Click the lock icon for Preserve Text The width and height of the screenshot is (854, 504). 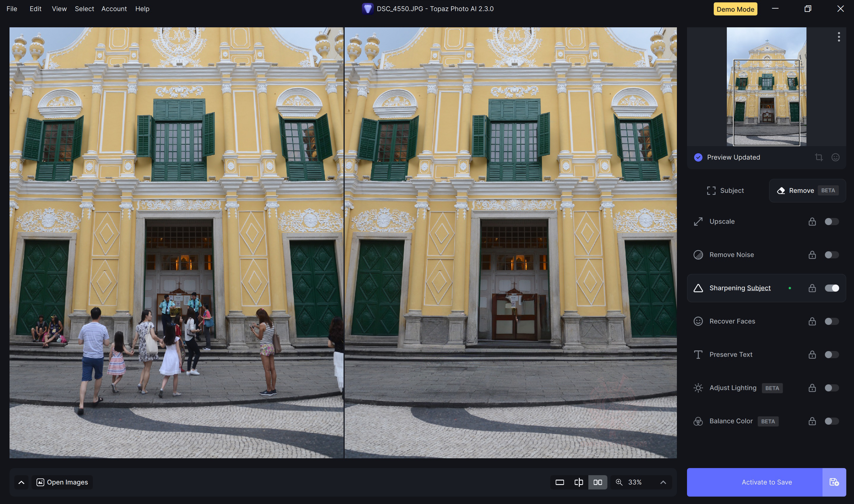[812, 355]
